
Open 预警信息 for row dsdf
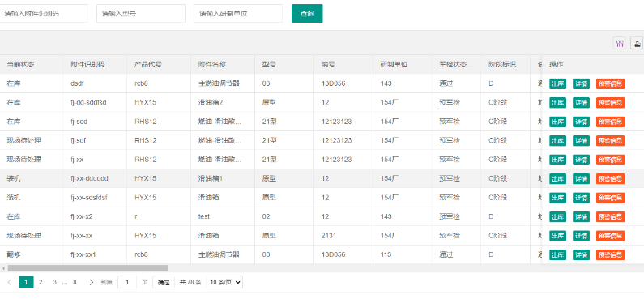(610, 83)
